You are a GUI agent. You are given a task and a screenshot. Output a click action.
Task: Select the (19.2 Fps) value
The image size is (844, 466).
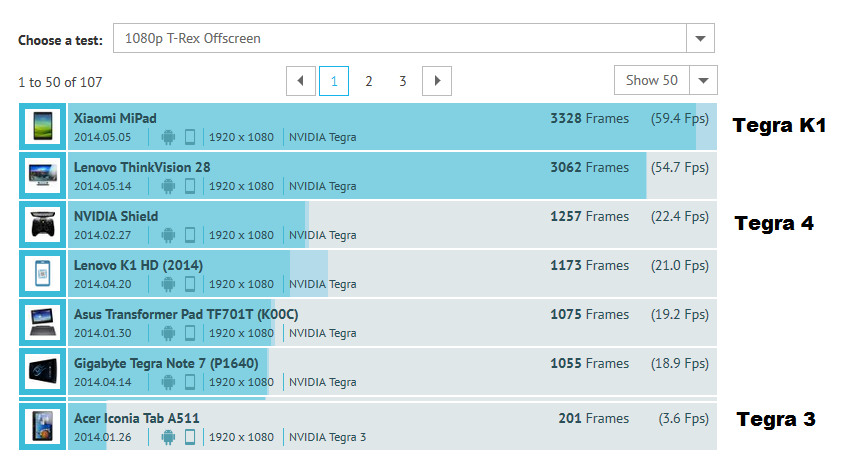point(680,314)
